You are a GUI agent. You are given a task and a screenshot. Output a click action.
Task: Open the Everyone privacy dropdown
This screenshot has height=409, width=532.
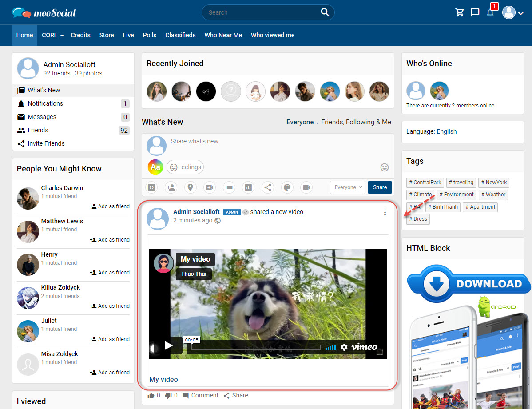pos(348,187)
